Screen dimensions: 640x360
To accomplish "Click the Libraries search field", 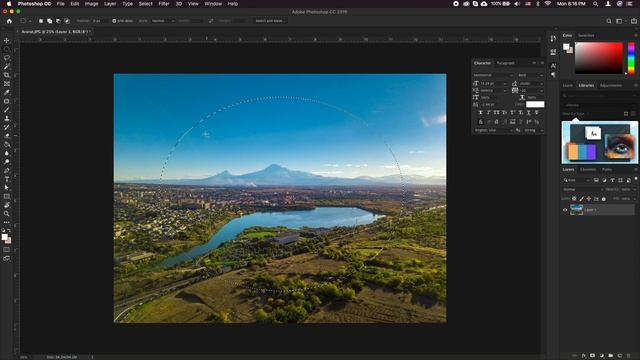I will tap(598, 96).
